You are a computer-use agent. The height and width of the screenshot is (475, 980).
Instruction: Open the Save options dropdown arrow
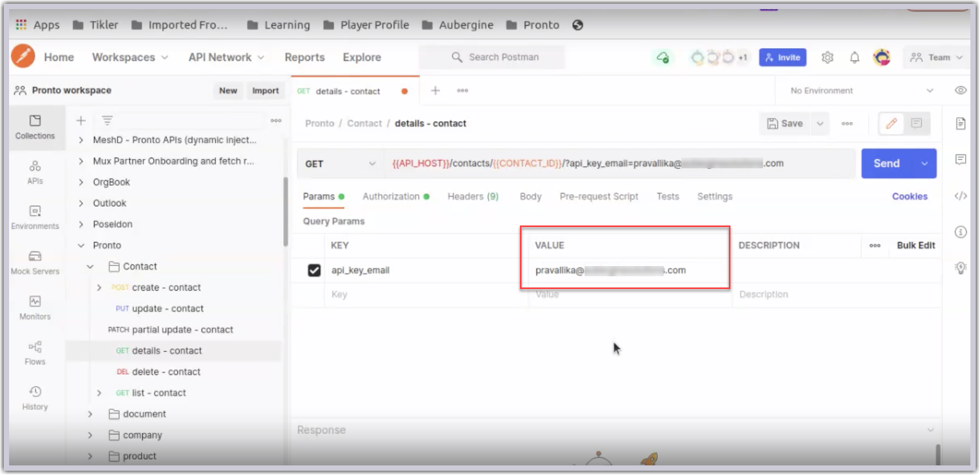[x=820, y=123]
